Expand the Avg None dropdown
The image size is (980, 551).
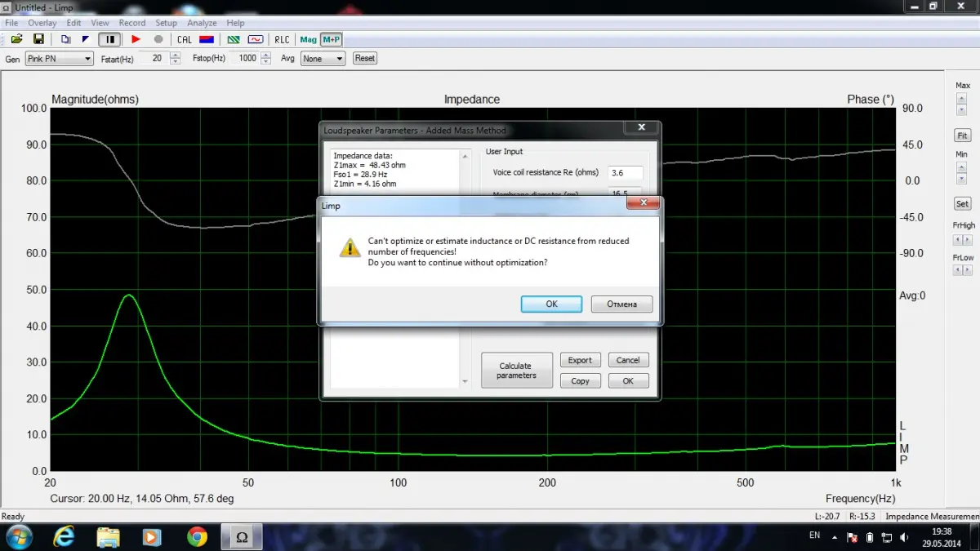click(x=323, y=59)
